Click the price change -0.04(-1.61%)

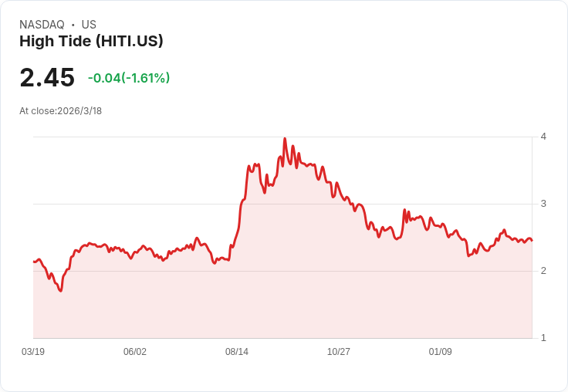click(x=129, y=78)
